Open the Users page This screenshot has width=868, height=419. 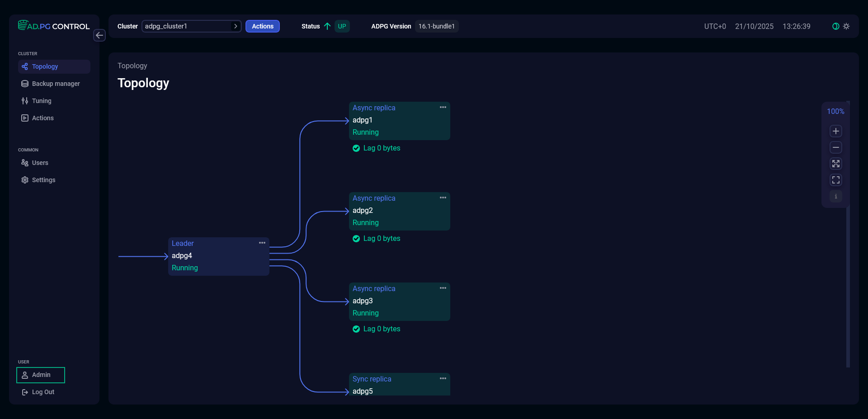pyautogui.click(x=40, y=163)
